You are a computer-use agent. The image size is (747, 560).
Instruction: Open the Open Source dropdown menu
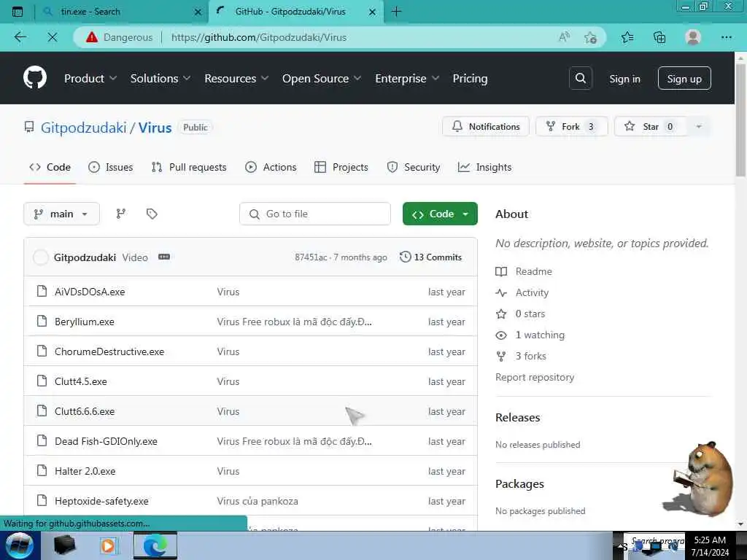pos(322,79)
